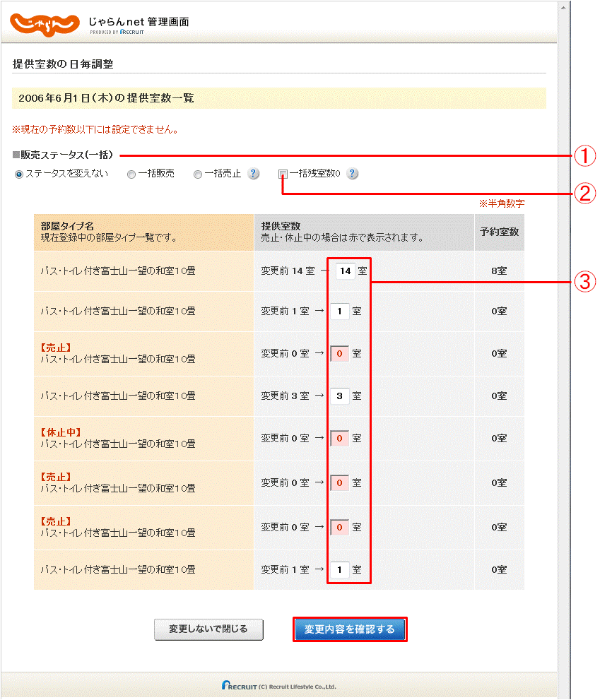Open help icon next to 一括売止
Screen dimensions: 612x700
click(254, 174)
